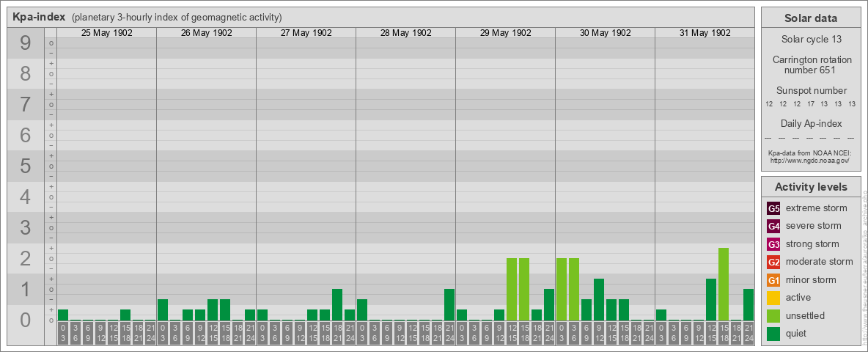
Task: Click the Kp scale number 7
Action: 26,104
